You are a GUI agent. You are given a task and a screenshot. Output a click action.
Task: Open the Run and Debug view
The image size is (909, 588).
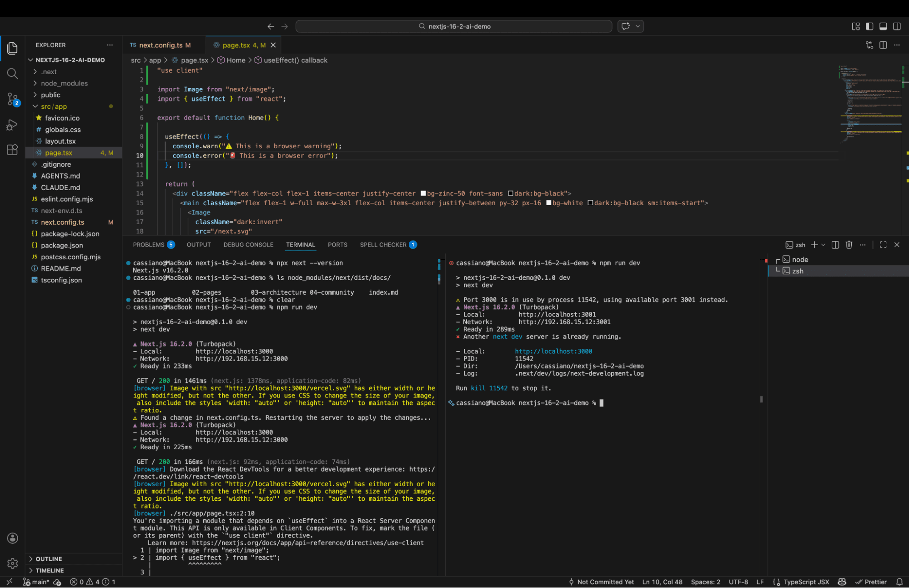[12, 125]
